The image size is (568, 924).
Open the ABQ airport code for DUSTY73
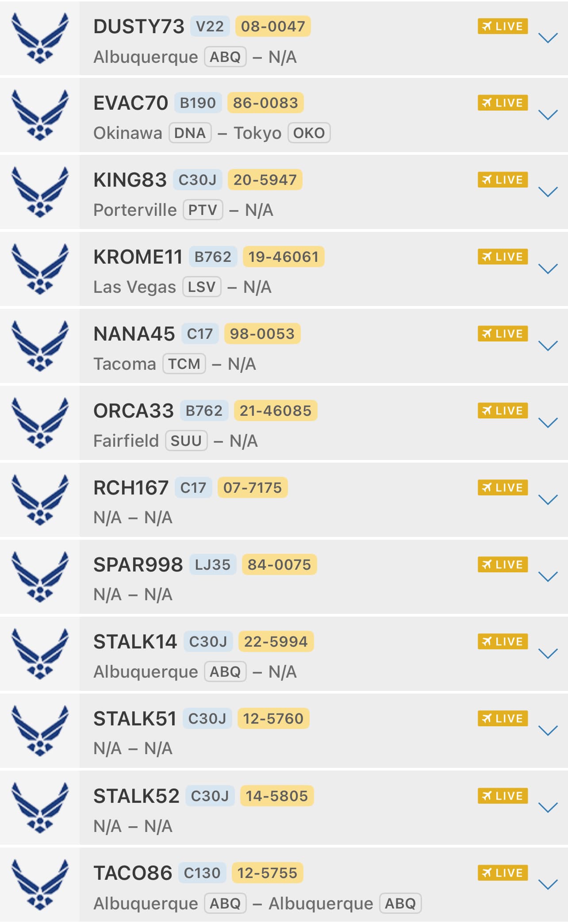pyautogui.click(x=225, y=57)
